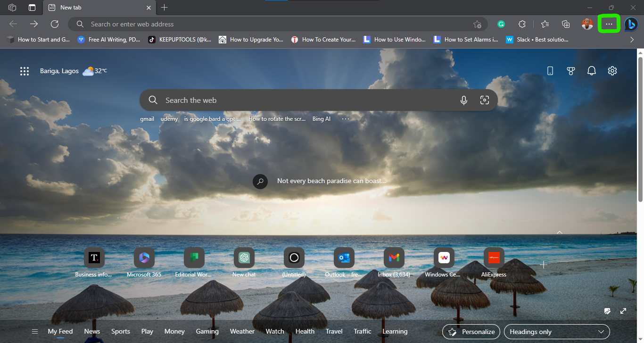
Task: Open the Favorites star toolbar icon
Action: point(545,24)
